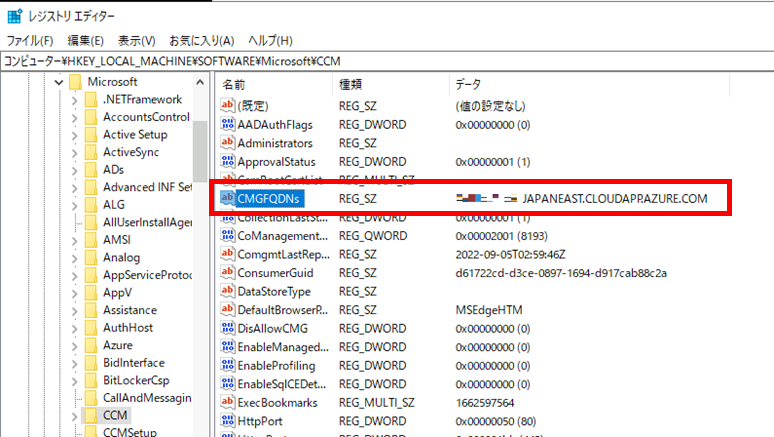Viewport: 774px width, 437px height.
Task: Click the multi-string icon of ExecBookmarks
Action: (227, 402)
